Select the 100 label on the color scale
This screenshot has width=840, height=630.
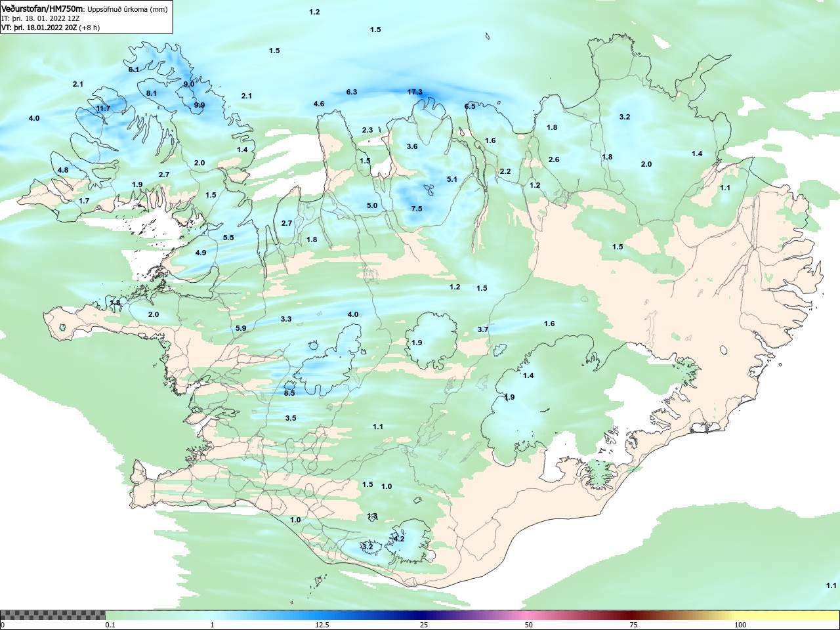(x=740, y=625)
